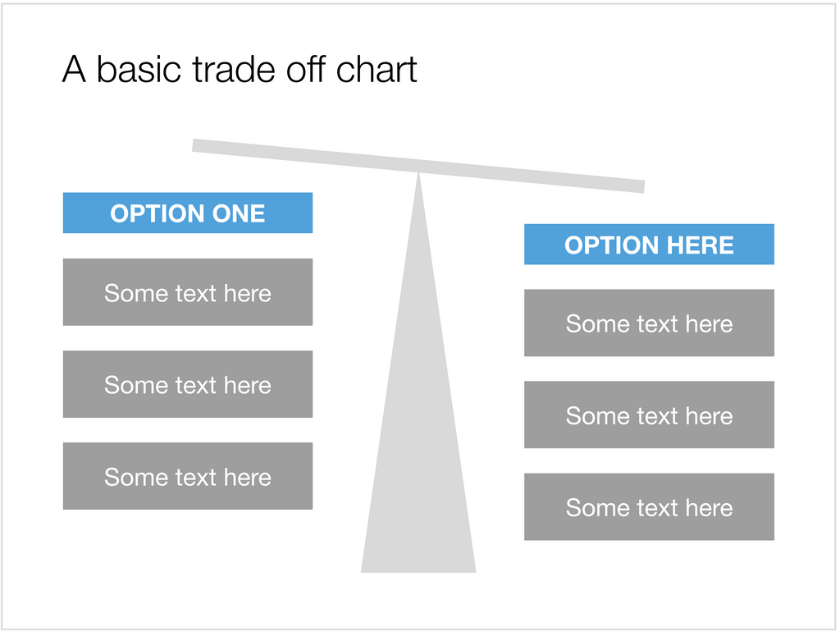Select the first gray box under OPTION ONE
The image size is (840, 632).
click(188, 292)
